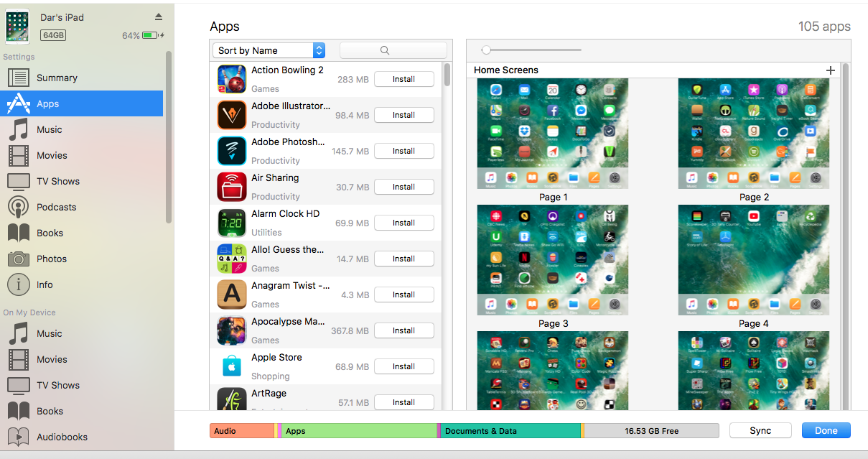The width and height of the screenshot is (868, 459).
Task: Click the 64GB capacity label
Action: pyautogui.click(x=53, y=35)
